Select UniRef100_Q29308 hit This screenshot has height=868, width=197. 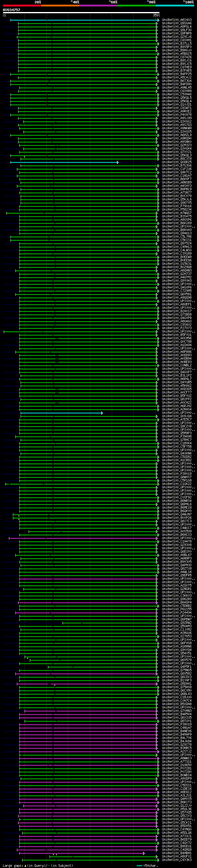[177, 545]
